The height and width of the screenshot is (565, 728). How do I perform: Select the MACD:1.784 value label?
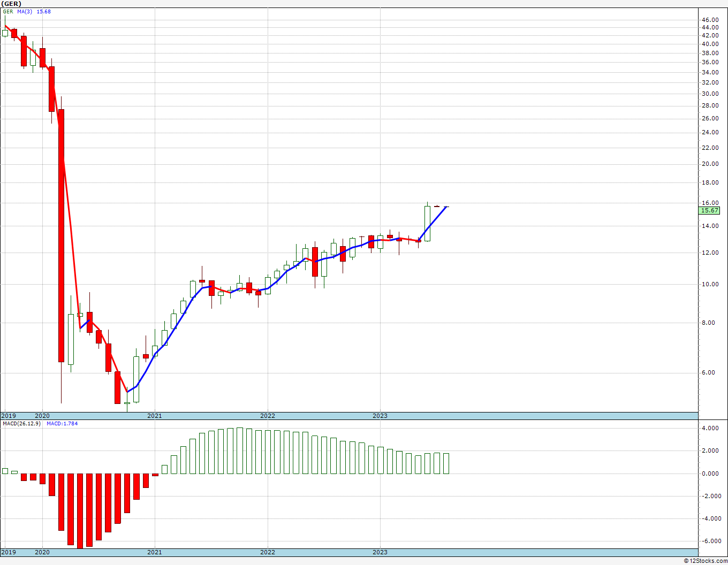tap(62, 424)
